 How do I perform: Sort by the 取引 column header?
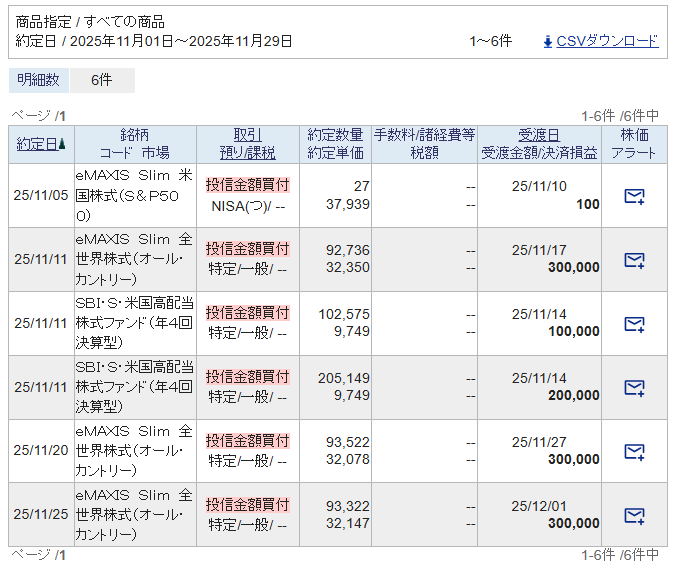pos(247,135)
